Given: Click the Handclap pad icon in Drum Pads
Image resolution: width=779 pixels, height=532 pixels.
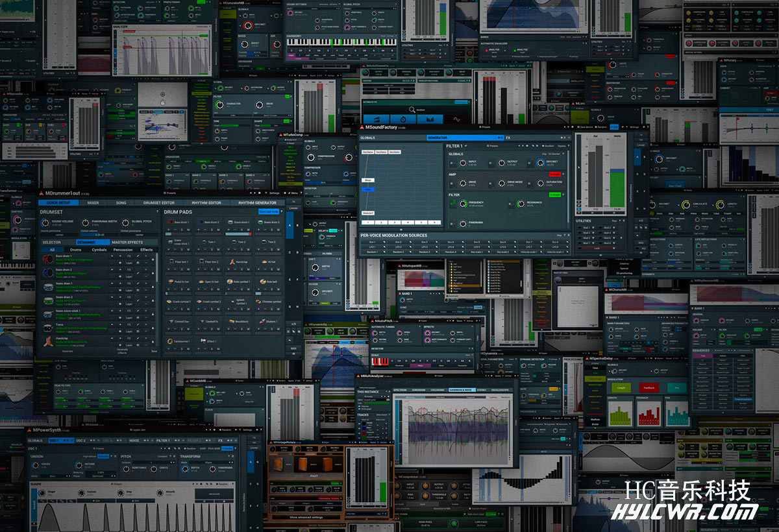Looking at the screenshot, I should click(232, 261).
